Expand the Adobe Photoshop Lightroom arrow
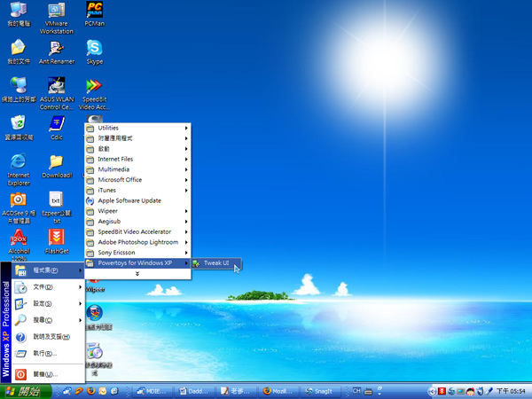Viewport: 532px width, 399px height. [x=186, y=242]
